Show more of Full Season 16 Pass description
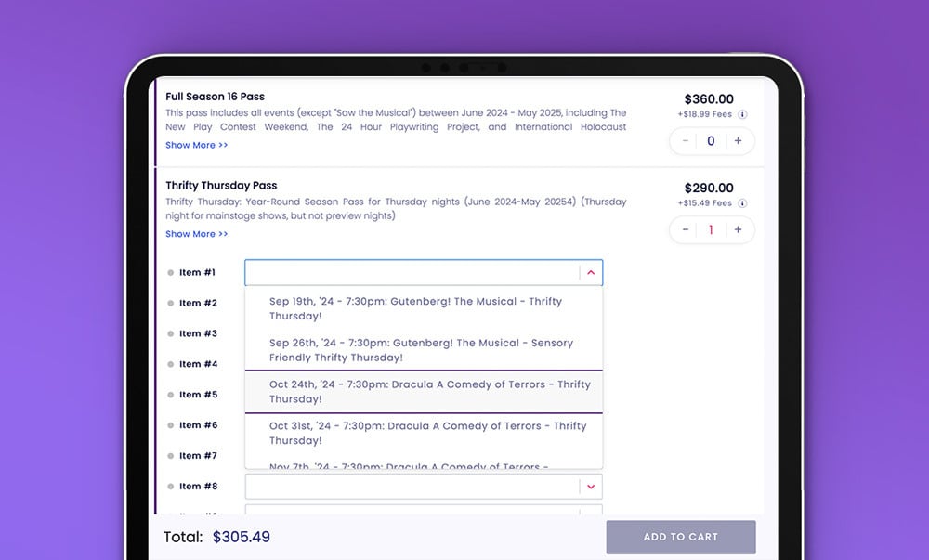 point(197,145)
